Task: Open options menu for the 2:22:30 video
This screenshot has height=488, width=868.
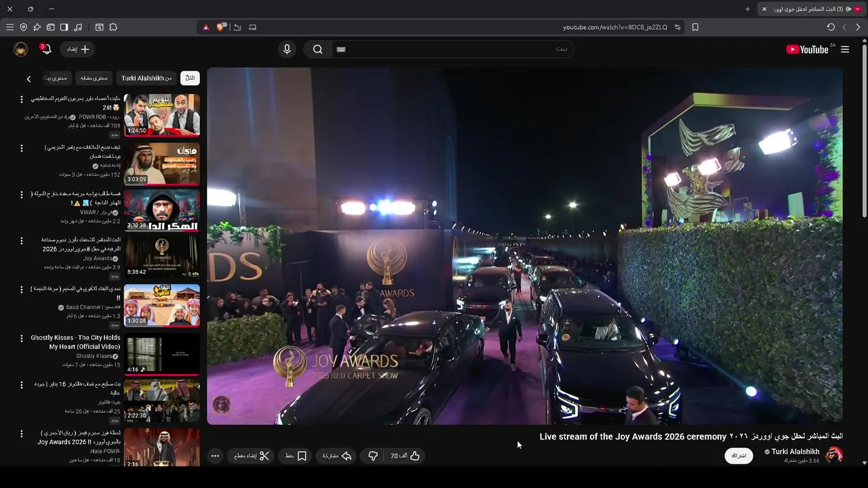Action: pyautogui.click(x=21, y=385)
